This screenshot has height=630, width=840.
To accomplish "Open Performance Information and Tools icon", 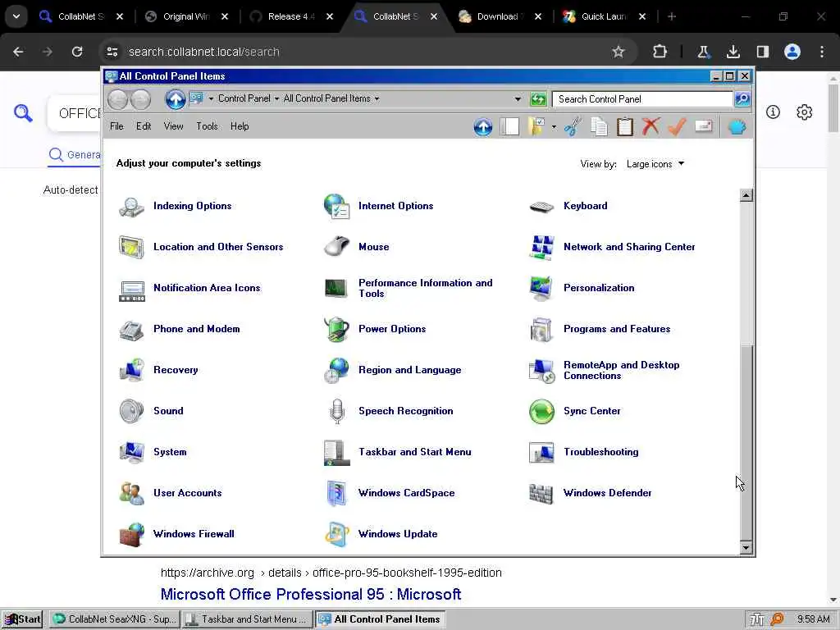I will pyautogui.click(x=336, y=288).
